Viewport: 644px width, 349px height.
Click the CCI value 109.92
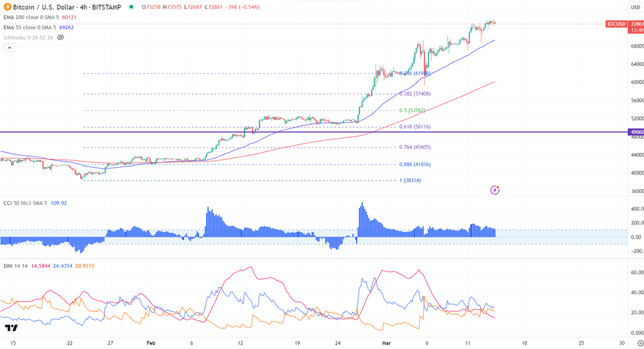click(x=59, y=203)
